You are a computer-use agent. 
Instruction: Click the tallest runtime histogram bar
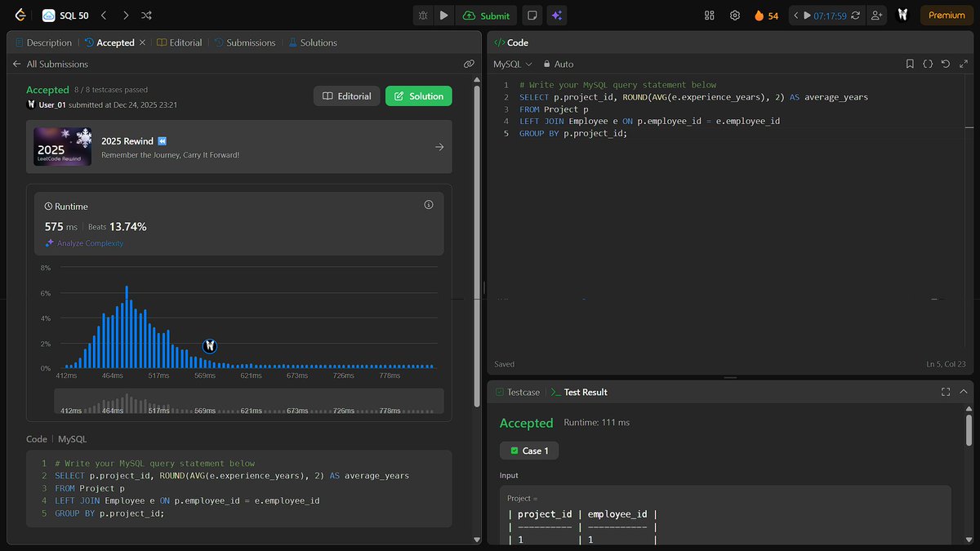click(x=127, y=327)
